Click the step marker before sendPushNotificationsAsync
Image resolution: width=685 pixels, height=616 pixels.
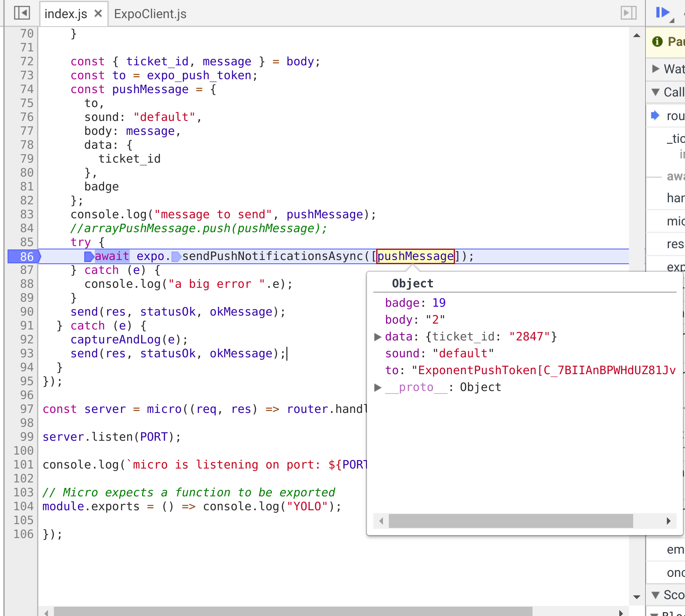[177, 256]
